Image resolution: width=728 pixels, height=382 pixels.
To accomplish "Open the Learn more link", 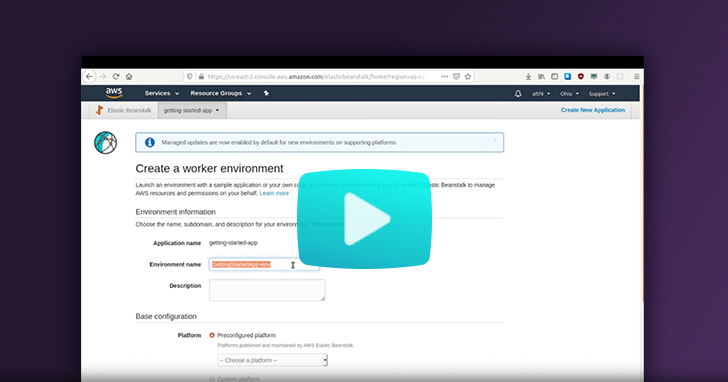I will point(274,193).
